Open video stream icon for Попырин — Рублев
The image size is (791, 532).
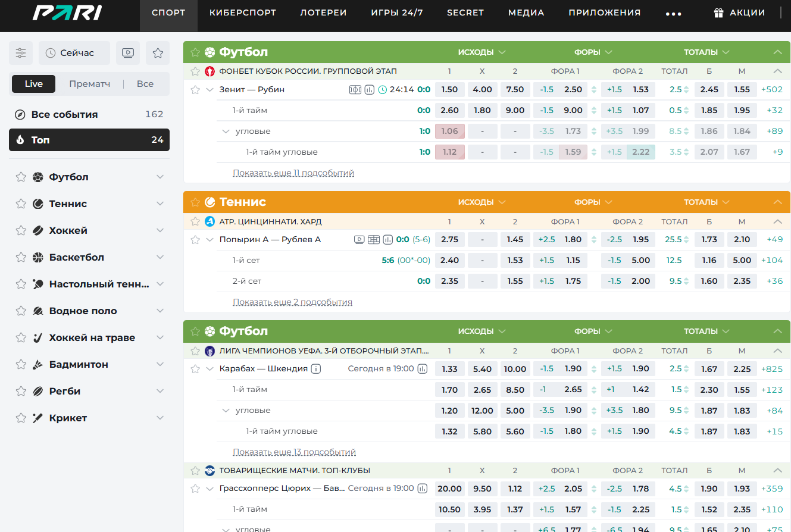click(x=359, y=240)
